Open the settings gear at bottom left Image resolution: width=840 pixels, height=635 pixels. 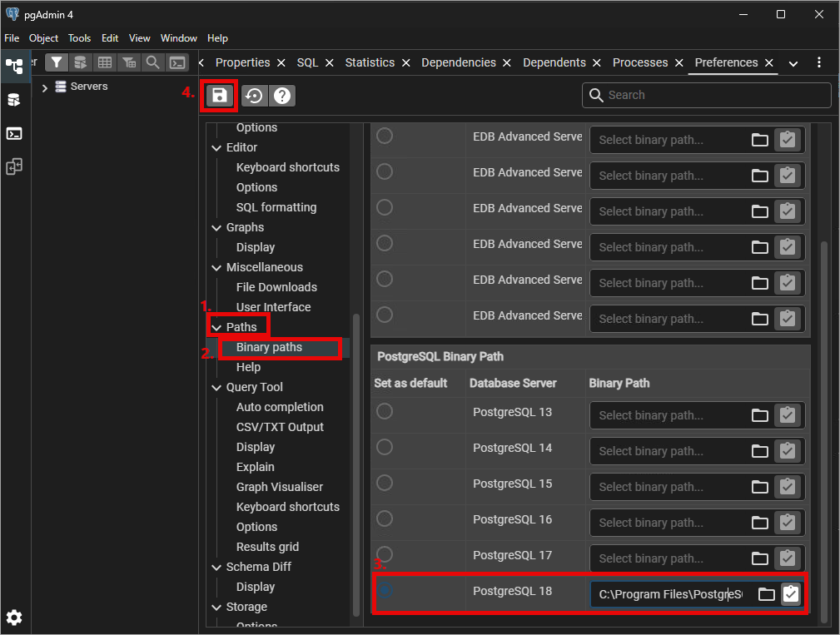click(14, 618)
